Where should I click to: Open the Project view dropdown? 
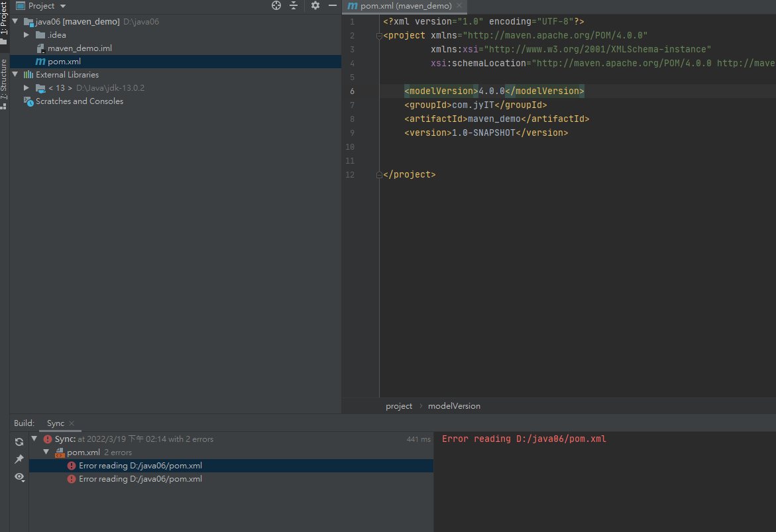pos(63,6)
